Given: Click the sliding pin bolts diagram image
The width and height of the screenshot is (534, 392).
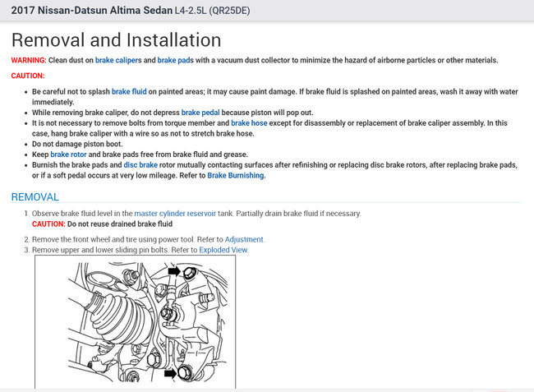Looking at the screenshot, I should [x=136, y=322].
